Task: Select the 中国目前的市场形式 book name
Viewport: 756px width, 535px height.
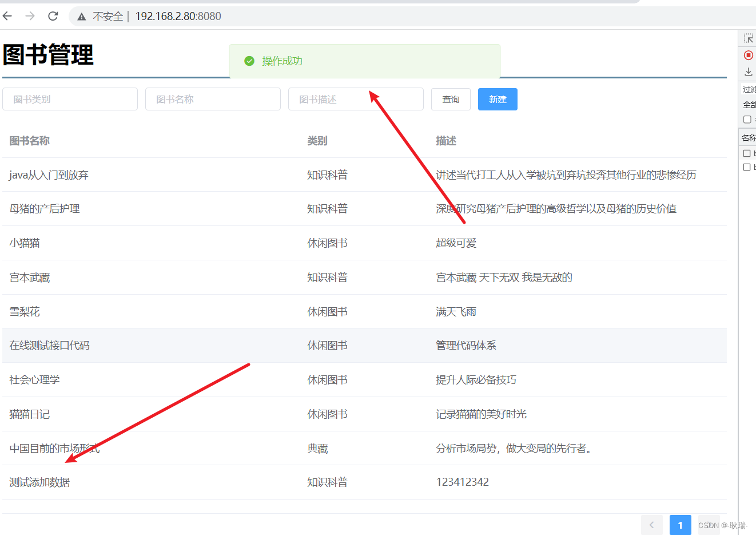Action: [x=54, y=449]
